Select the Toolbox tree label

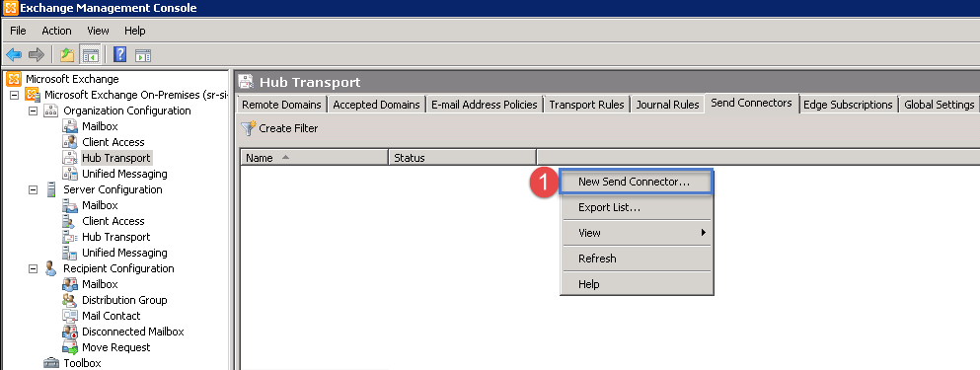click(x=82, y=363)
